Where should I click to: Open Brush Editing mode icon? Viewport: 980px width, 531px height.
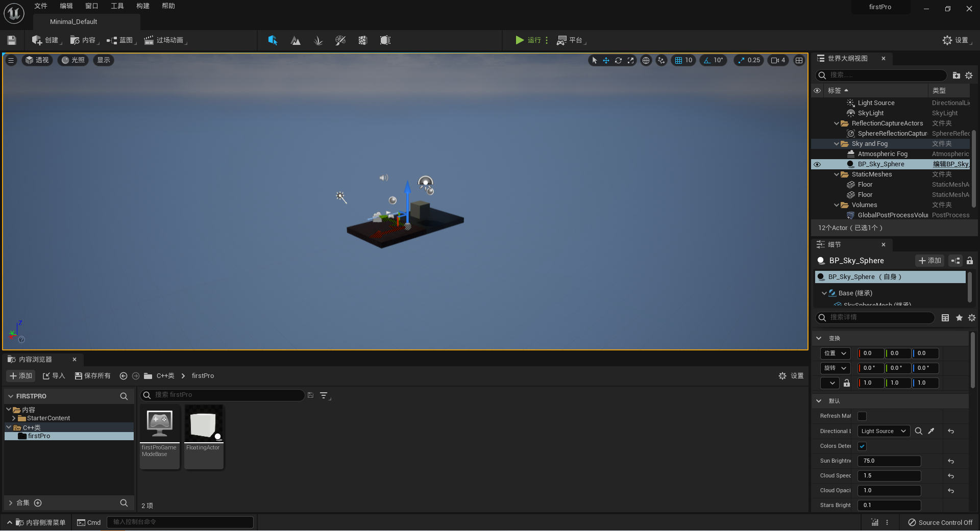point(385,40)
